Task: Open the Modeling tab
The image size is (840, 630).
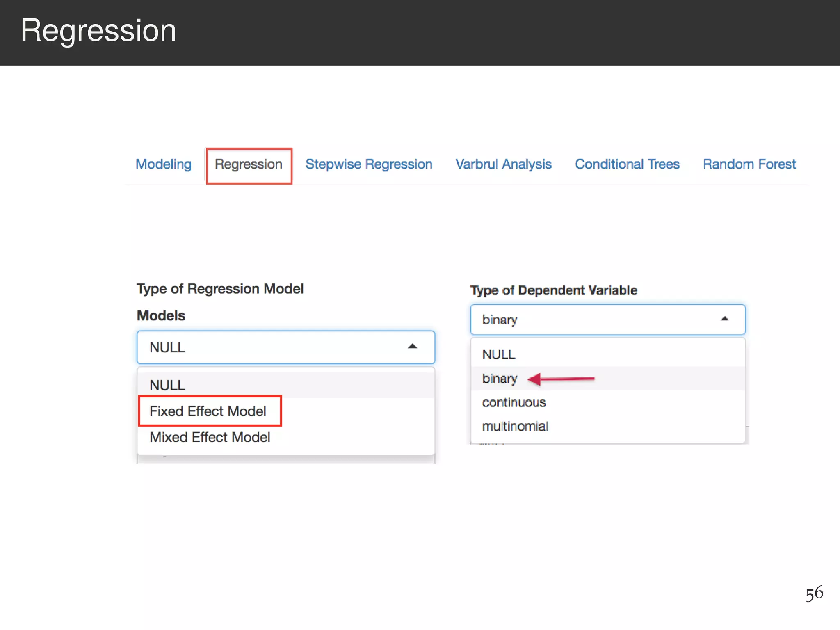Action: [163, 164]
